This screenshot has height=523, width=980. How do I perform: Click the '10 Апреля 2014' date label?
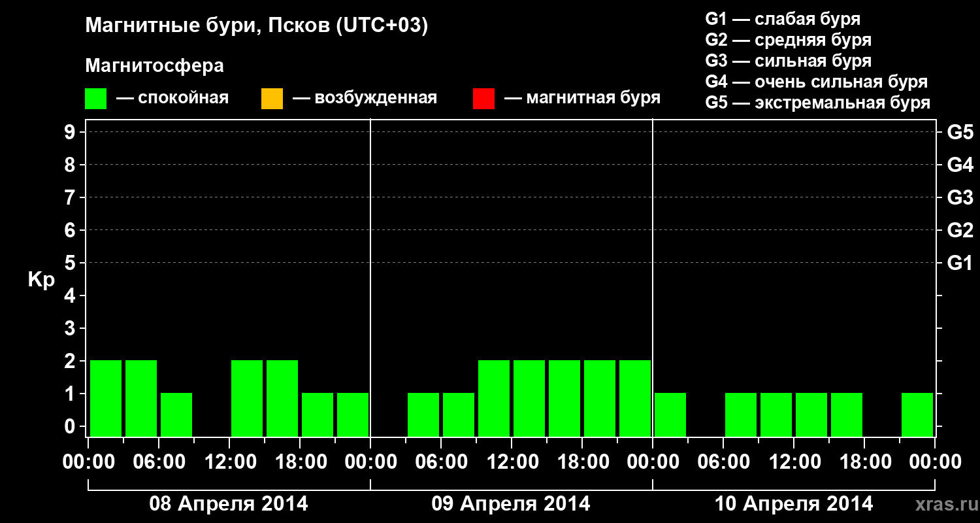point(794,503)
